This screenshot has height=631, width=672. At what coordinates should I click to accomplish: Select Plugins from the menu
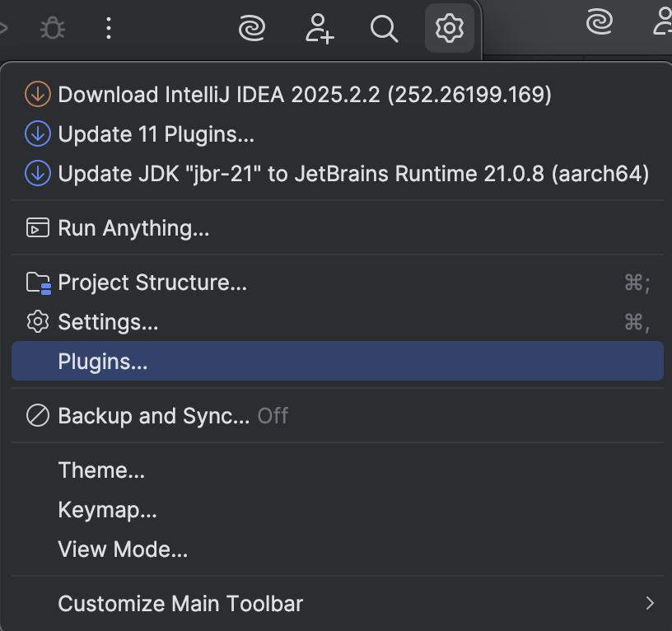click(104, 361)
